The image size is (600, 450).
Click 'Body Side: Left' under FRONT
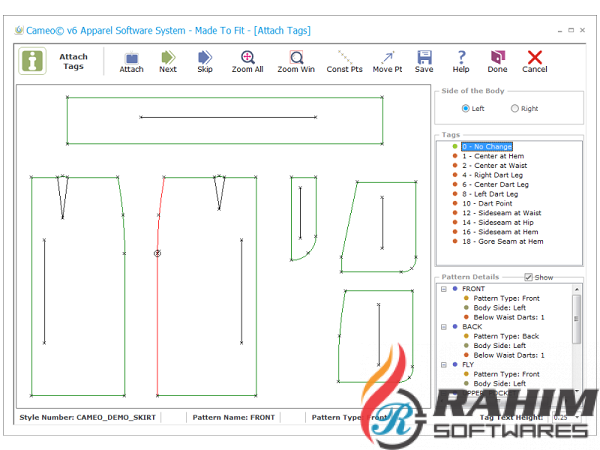(500, 308)
